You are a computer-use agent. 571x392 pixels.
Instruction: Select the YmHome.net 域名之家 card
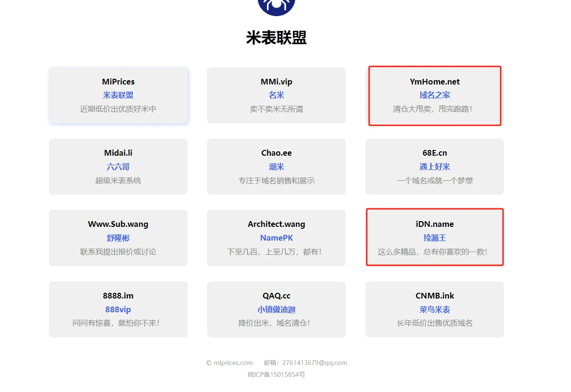pos(435,95)
